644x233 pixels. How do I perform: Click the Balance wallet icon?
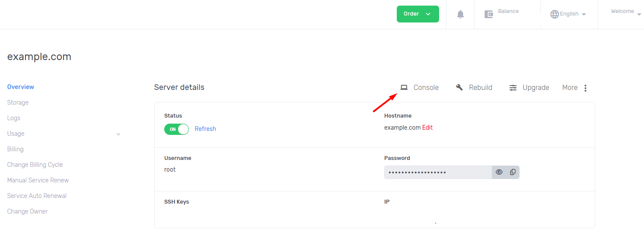(x=489, y=14)
